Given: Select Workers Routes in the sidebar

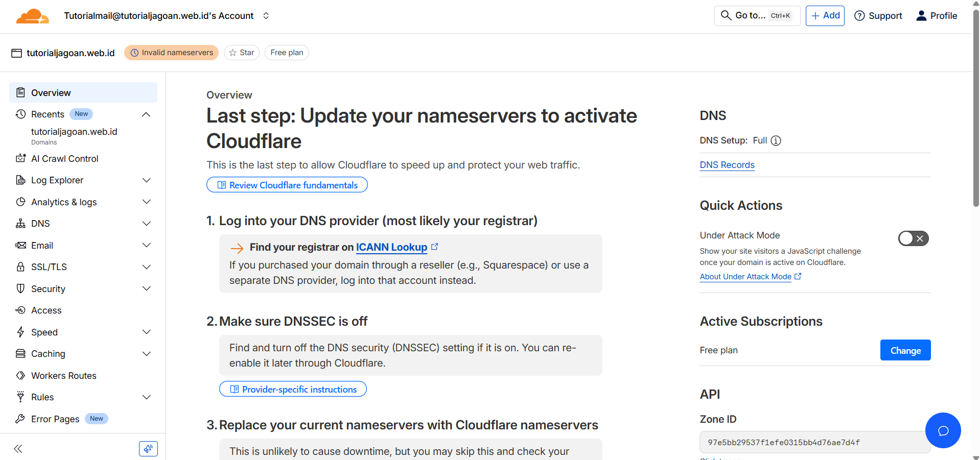Looking at the screenshot, I should 63,375.
